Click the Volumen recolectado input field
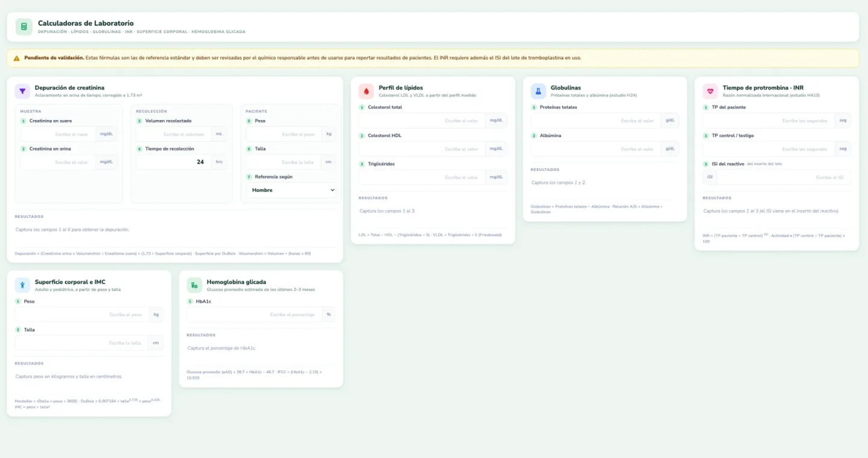The height and width of the screenshot is (458, 868). [x=174, y=134]
